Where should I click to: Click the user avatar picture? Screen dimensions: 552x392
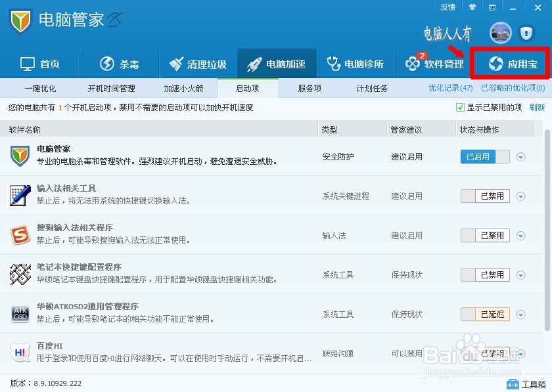[x=500, y=33]
